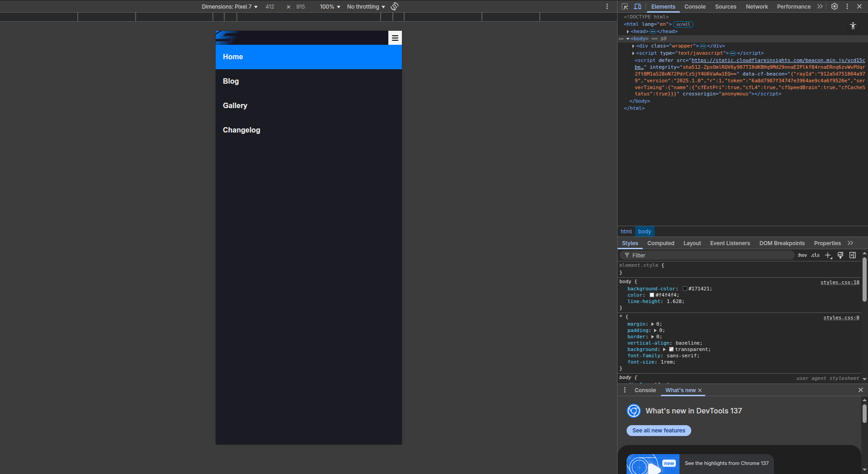Viewport: 868px width, 474px height.
Task: Open the transparent background color swatch
Action: point(671,350)
